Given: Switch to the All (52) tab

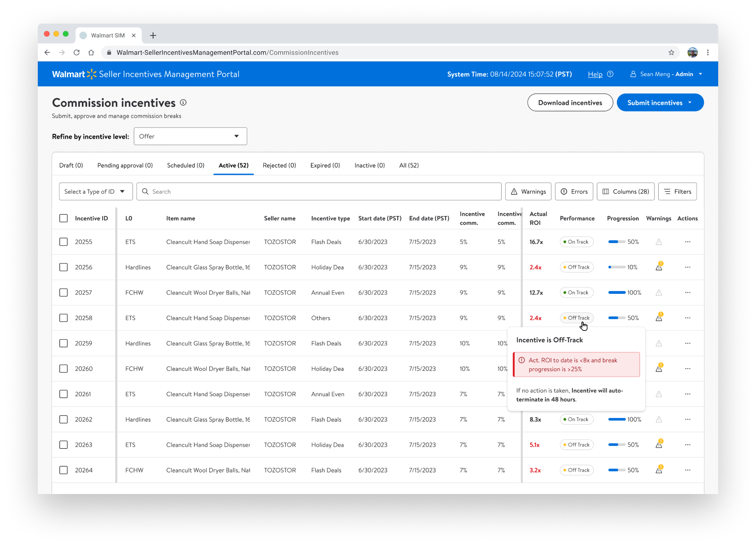Looking at the screenshot, I should [x=409, y=165].
